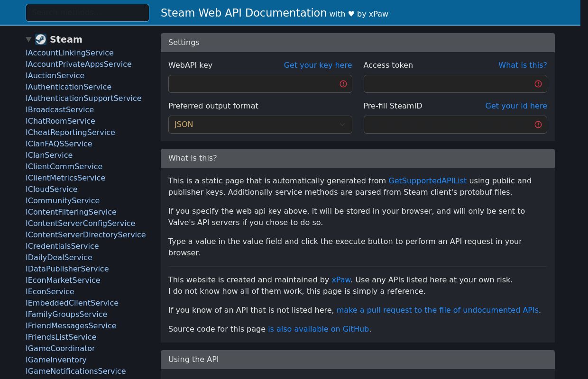Open the Get your id here link
The image size is (588, 379).
click(x=516, y=106)
